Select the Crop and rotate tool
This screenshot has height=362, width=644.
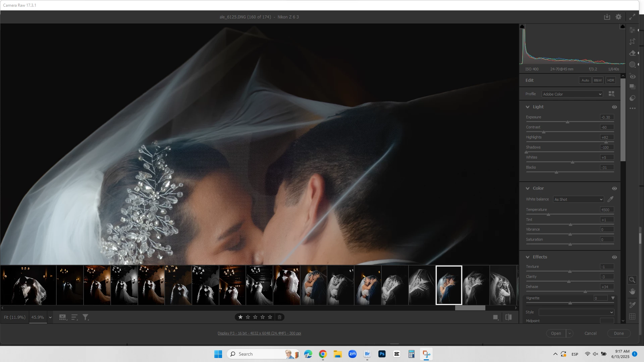[632, 42]
